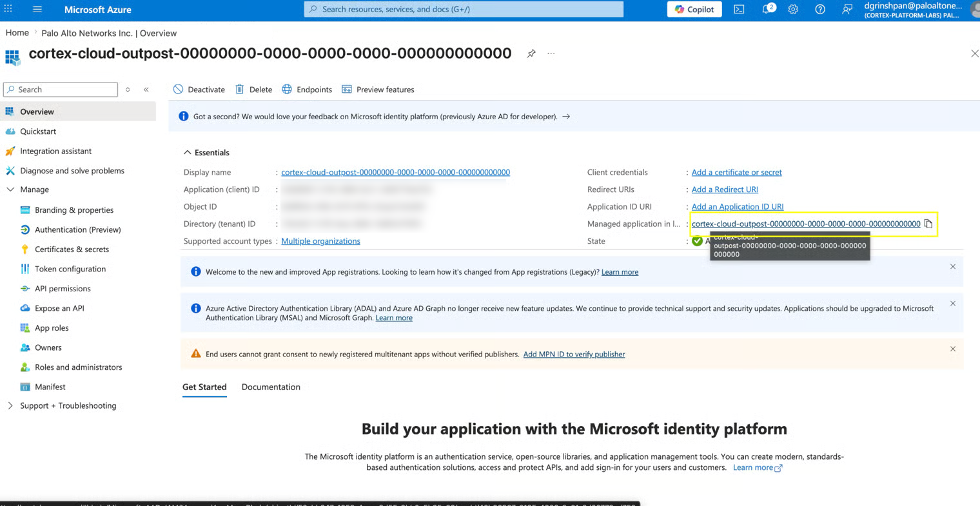Dismiss the MPN ID verification warning
This screenshot has height=506, width=980.
pos(953,349)
